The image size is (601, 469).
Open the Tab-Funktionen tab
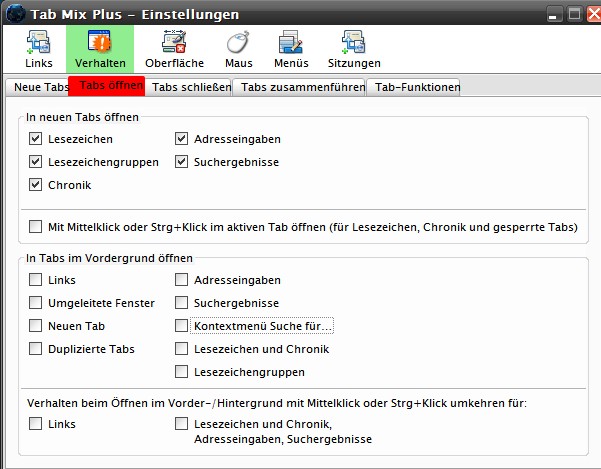[414, 87]
